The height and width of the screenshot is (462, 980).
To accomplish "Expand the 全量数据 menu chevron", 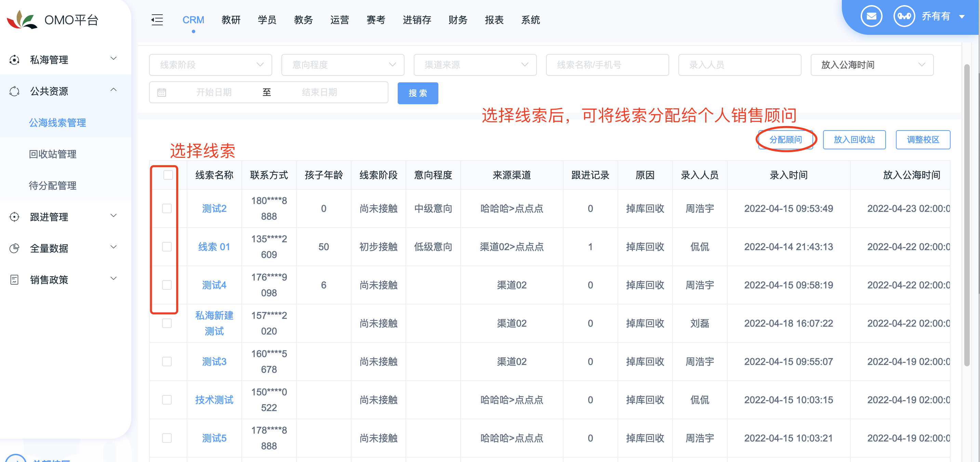I will (114, 247).
